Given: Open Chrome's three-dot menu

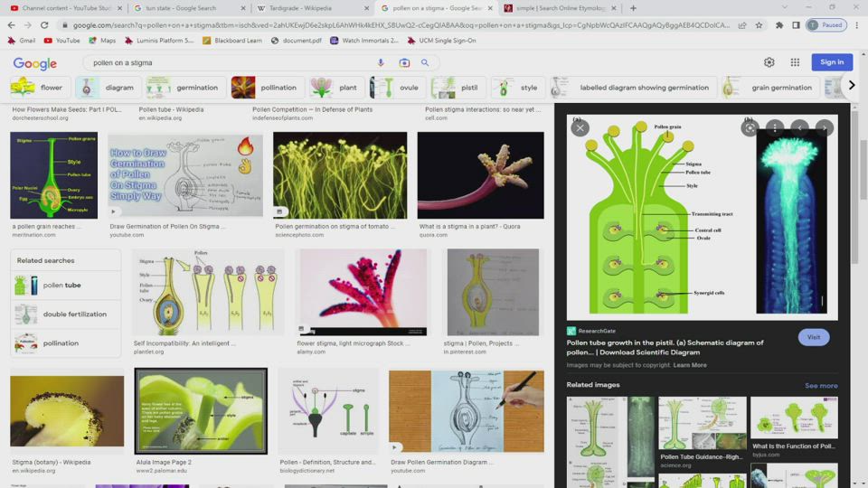Looking at the screenshot, I should click(856, 25).
